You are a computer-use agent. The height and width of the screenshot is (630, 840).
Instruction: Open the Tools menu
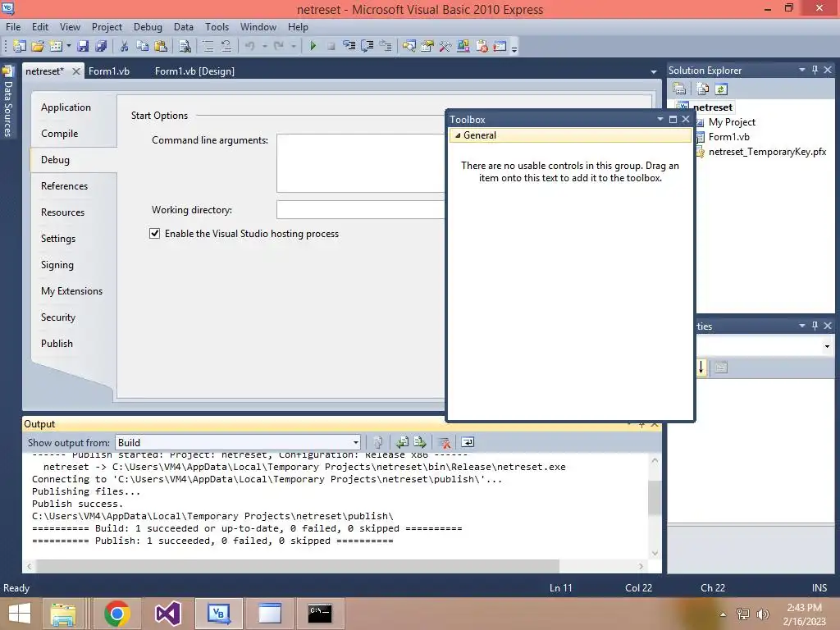point(217,27)
